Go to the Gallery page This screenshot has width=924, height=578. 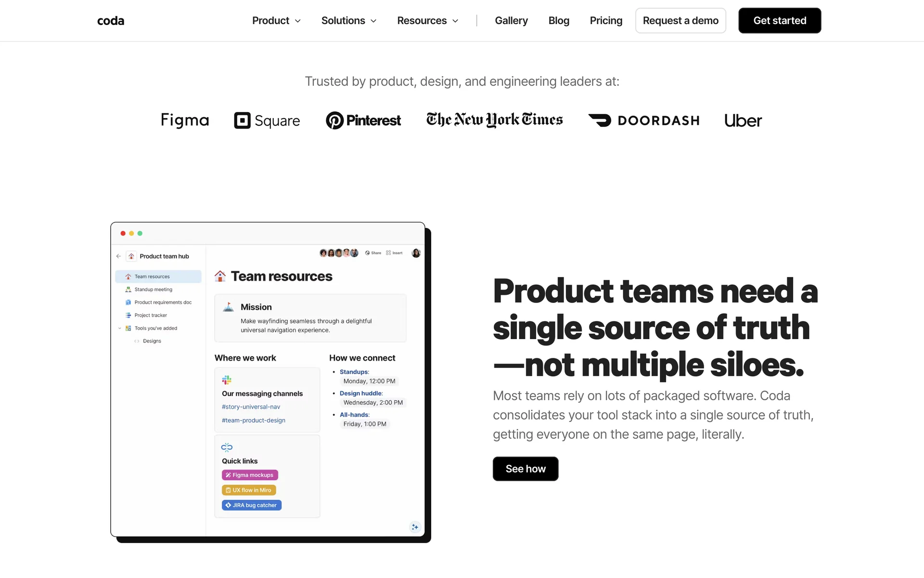click(511, 21)
